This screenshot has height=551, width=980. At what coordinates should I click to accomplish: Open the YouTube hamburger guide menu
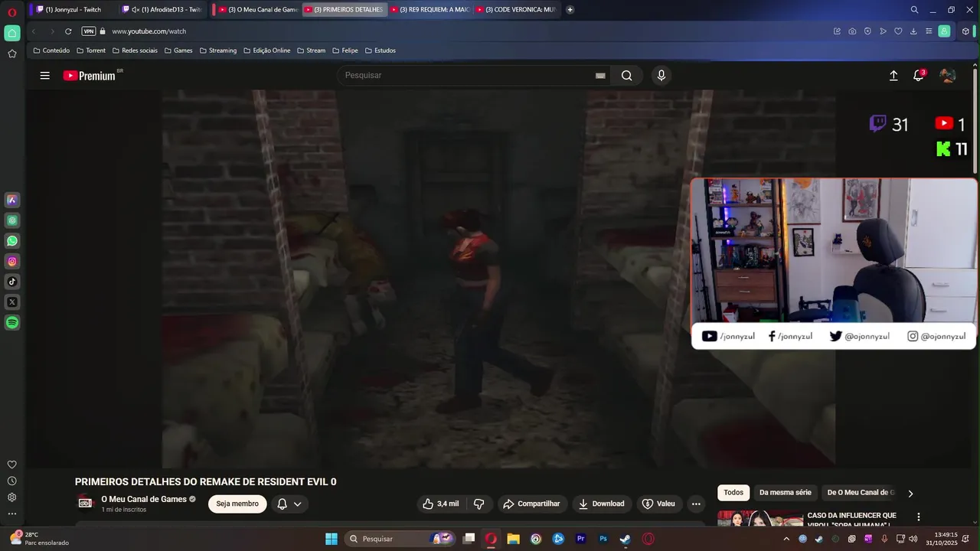point(45,75)
